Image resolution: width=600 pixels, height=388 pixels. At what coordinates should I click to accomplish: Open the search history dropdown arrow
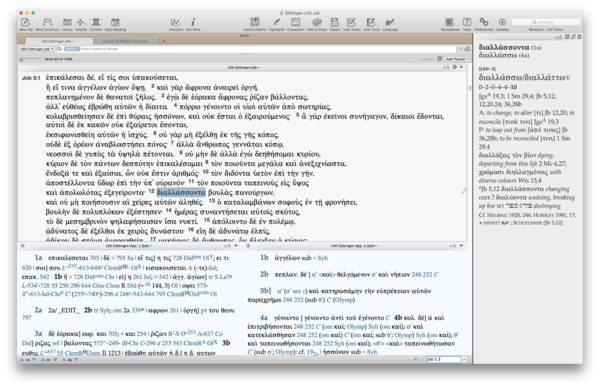pyautogui.click(x=460, y=49)
